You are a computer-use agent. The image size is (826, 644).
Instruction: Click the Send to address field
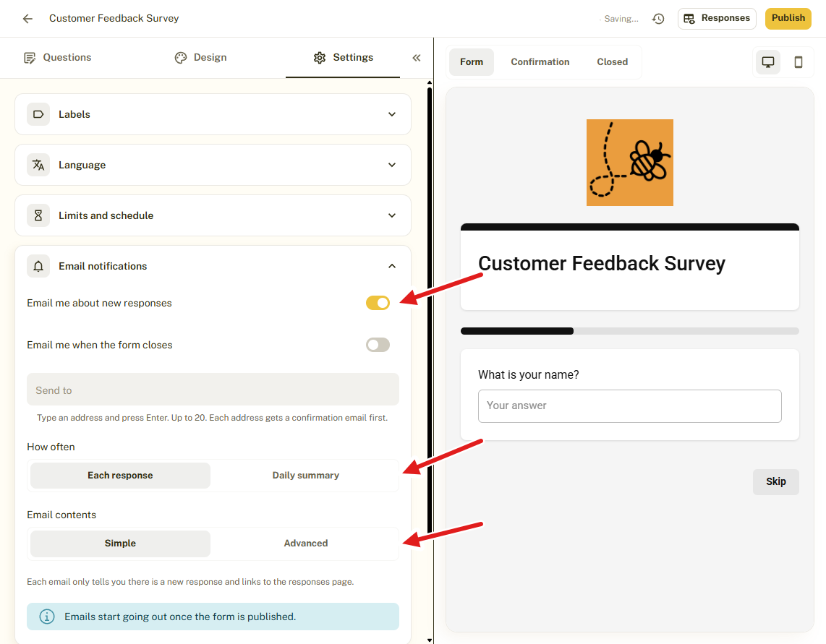pyautogui.click(x=213, y=390)
